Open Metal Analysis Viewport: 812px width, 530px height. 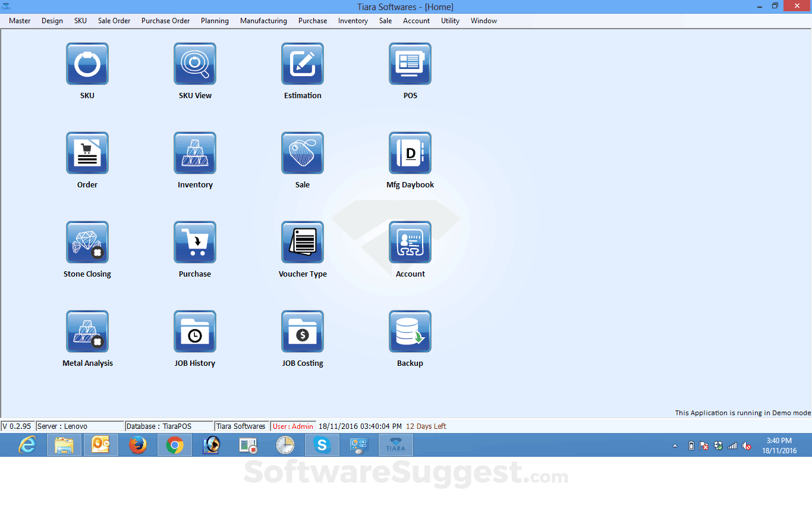(87, 331)
